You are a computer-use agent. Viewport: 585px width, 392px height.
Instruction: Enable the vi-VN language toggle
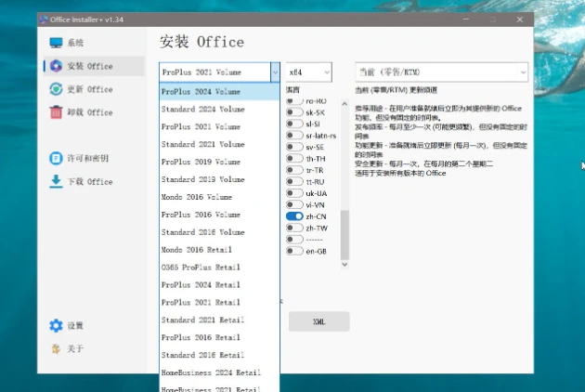(x=295, y=204)
